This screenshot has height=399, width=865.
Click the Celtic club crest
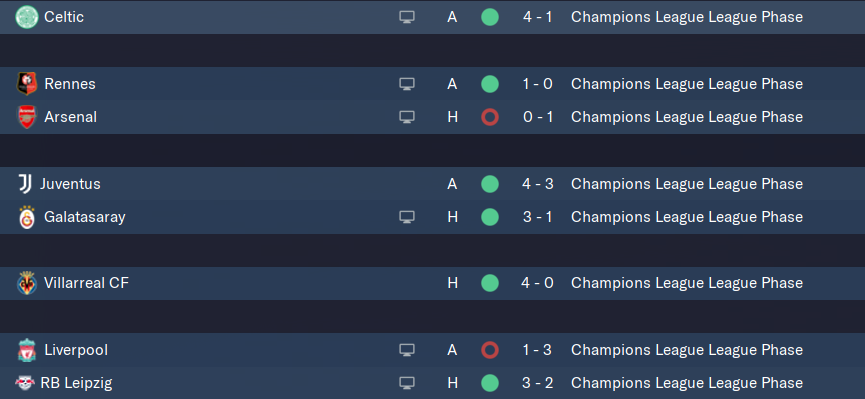[x=26, y=17]
